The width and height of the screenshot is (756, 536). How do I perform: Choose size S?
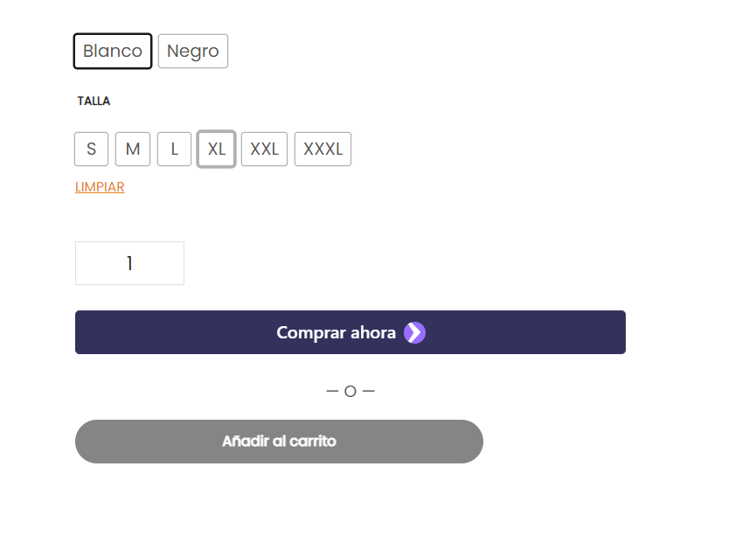pos(91,149)
